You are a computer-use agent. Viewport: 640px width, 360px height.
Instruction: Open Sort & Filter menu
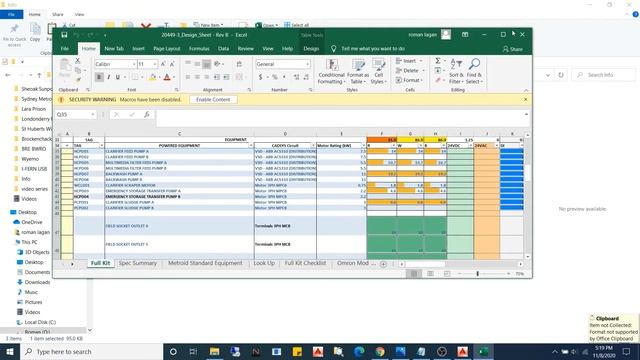[456, 71]
